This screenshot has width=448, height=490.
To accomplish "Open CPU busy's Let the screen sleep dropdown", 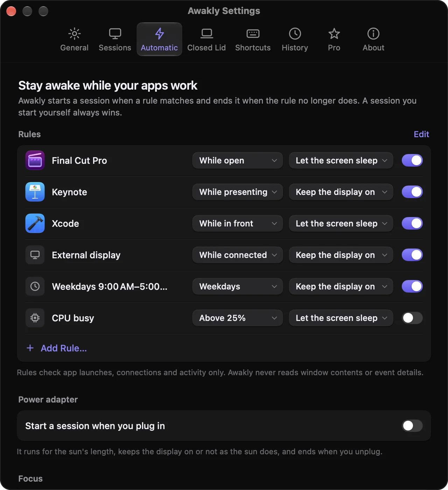I will (x=341, y=318).
